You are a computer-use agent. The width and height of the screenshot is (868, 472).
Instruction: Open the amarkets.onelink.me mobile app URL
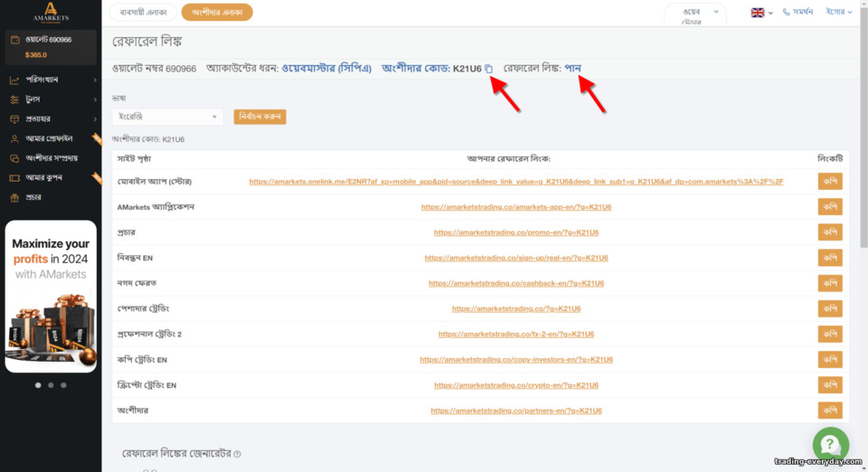pos(516,182)
